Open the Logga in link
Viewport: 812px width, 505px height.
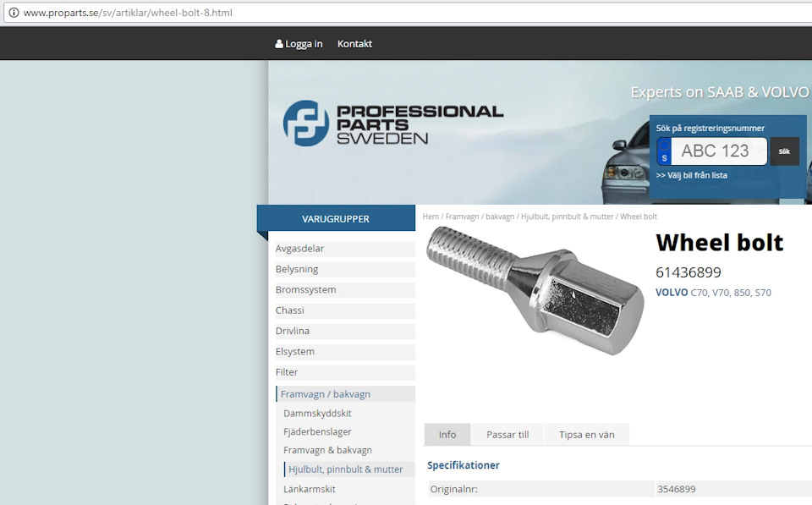click(x=304, y=44)
